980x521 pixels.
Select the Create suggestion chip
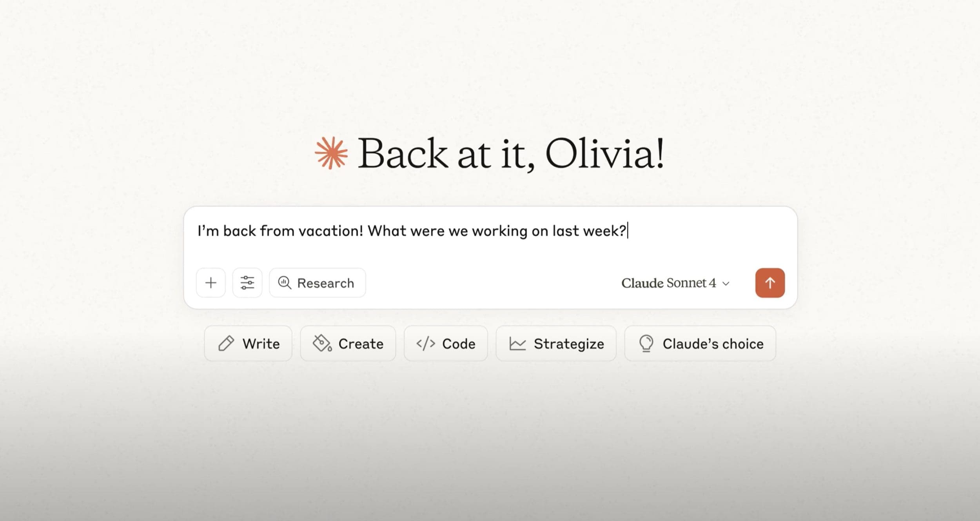click(348, 343)
